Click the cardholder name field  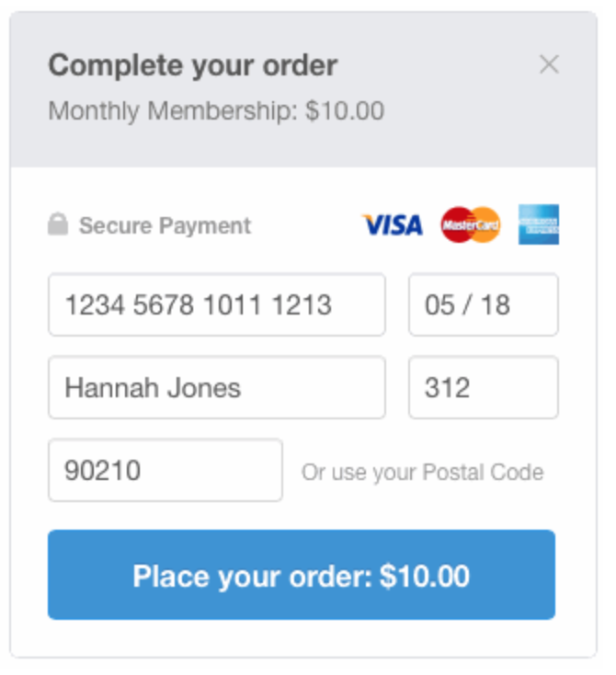(216, 387)
